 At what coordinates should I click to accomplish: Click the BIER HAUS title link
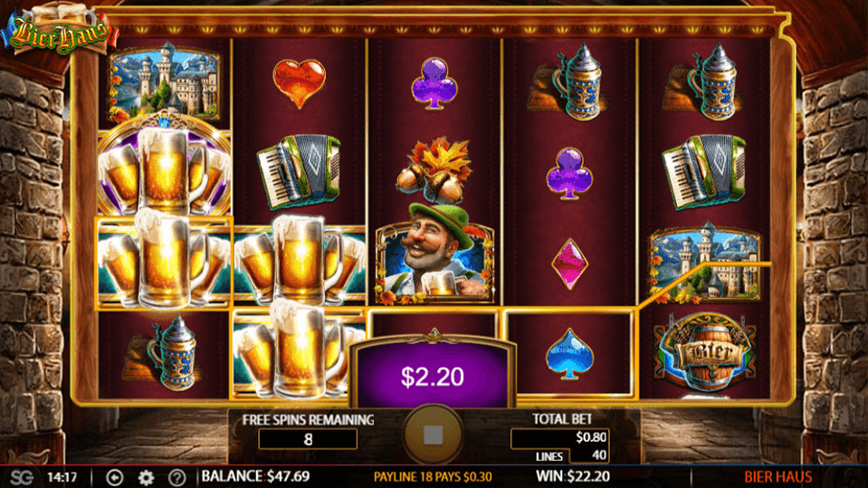(x=777, y=477)
